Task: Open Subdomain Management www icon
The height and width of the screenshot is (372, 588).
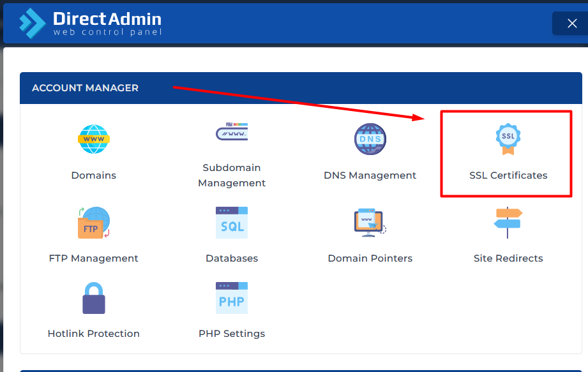Action: tap(232, 131)
